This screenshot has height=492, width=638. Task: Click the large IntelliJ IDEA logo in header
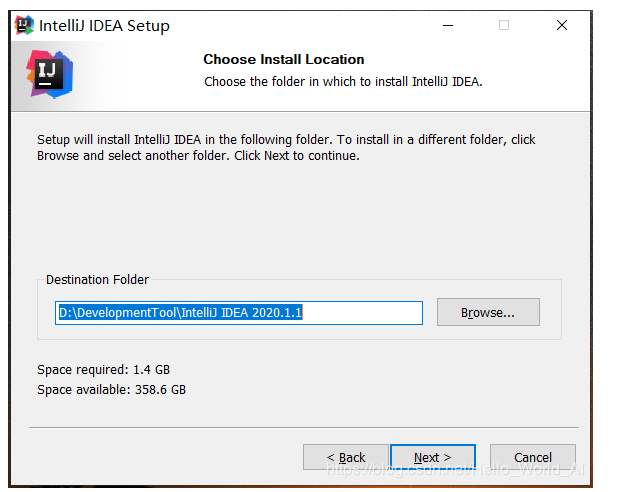pos(50,74)
